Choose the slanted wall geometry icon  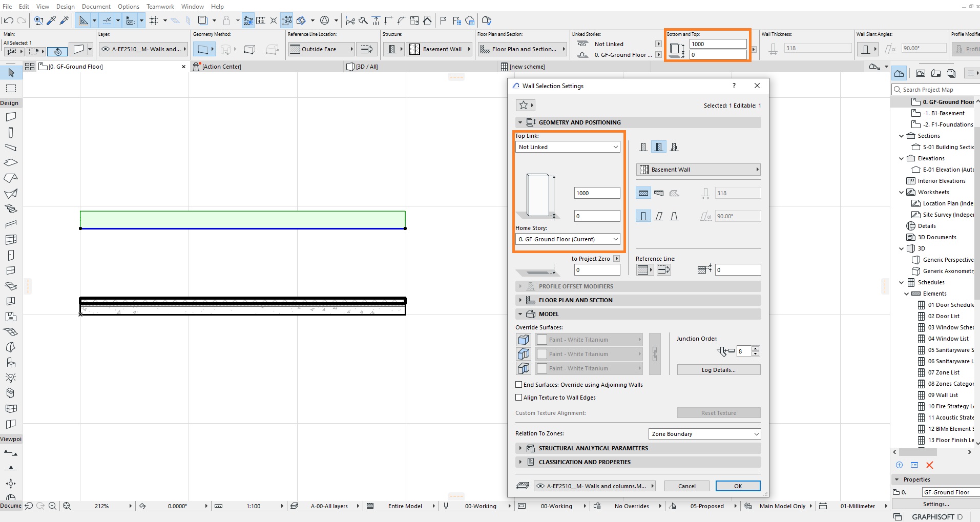tap(659, 216)
